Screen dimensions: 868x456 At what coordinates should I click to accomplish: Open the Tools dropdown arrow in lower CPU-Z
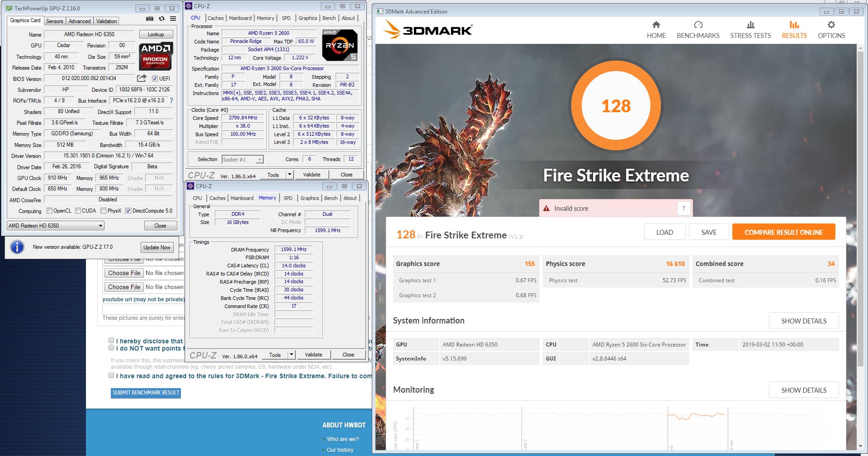click(x=292, y=355)
